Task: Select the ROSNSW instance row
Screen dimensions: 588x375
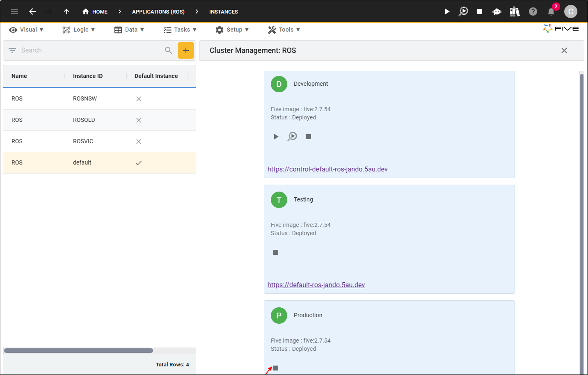Action: pos(99,99)
